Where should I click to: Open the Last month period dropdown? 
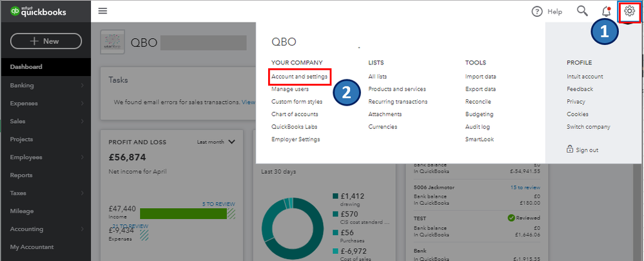(x=216, y=142)
